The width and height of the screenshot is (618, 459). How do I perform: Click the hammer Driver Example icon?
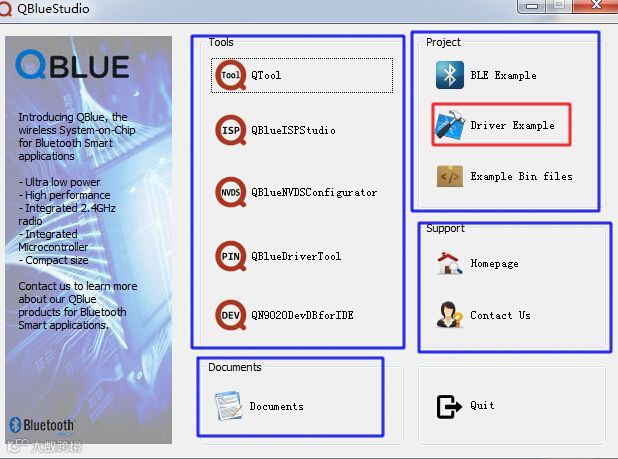coord(450,125)
